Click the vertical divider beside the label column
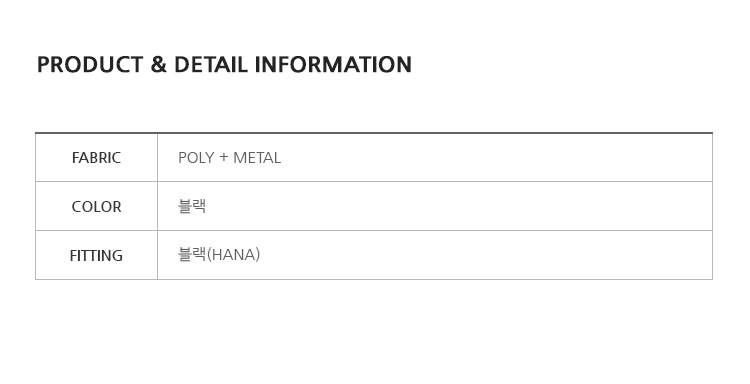Viewport: 750px width, 384px height. (157, 206)
